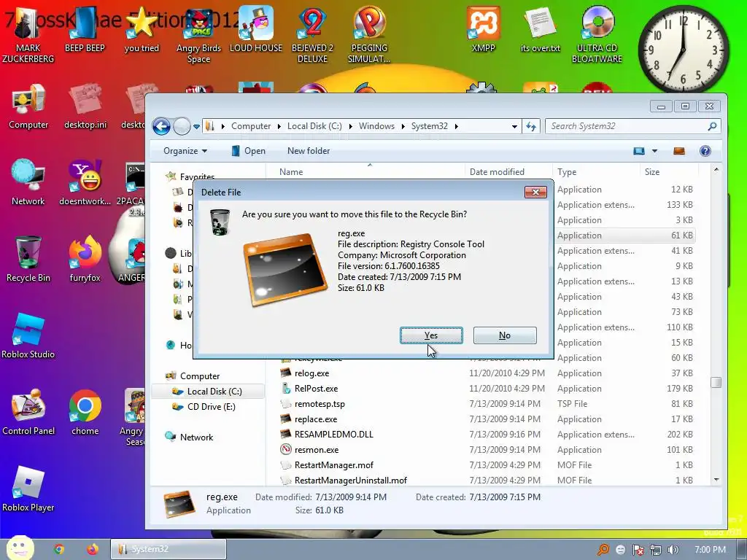This screenshot has width=747, height=560.
Task: Click the BEEP BEEP desktop icon
Action: point(85,29)
